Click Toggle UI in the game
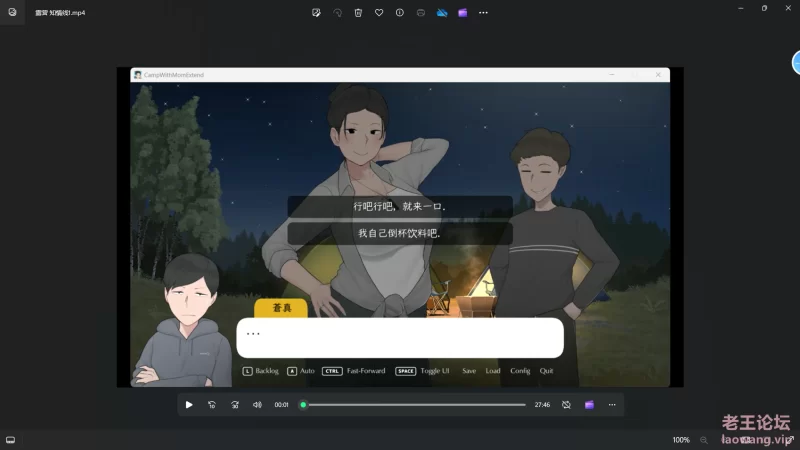 [435, 371]
